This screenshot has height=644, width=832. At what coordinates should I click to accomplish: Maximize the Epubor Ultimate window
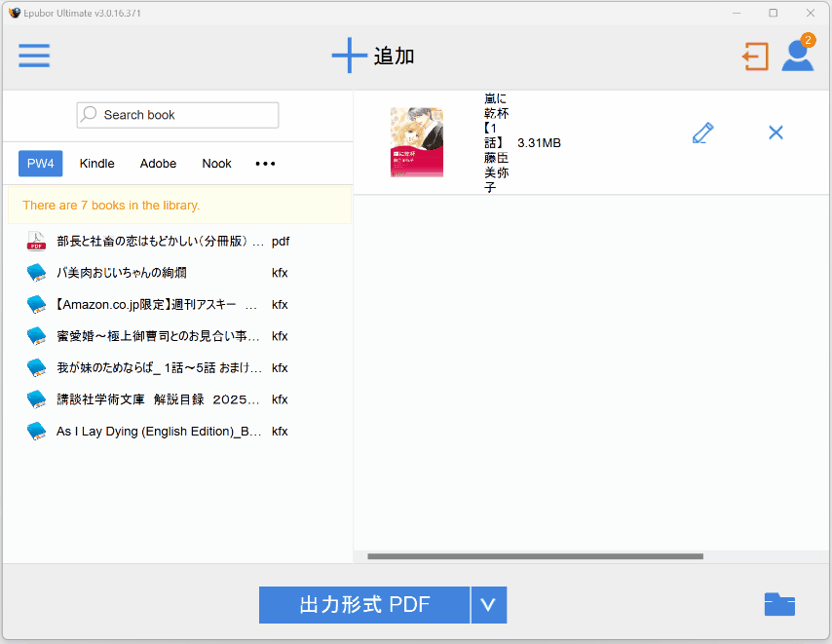click(x=774, y=13)
